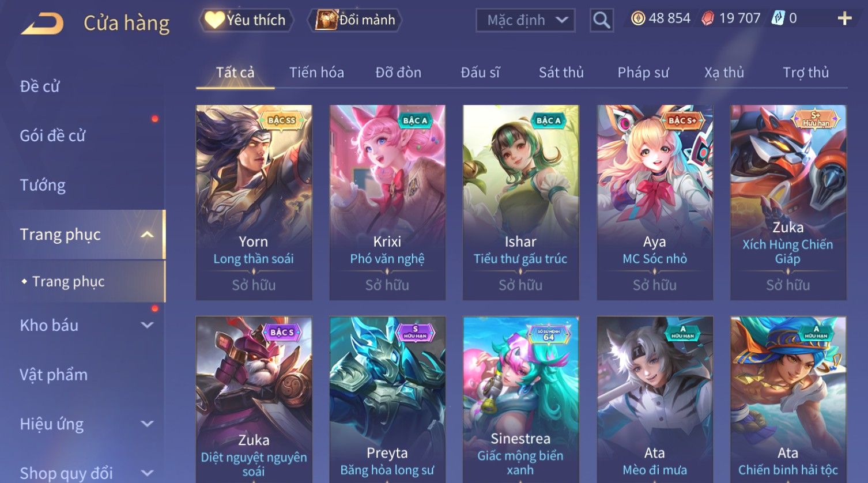Viewport: 868px width, 483px height.
Task: Click the gold coin icon
Action: 638,18
